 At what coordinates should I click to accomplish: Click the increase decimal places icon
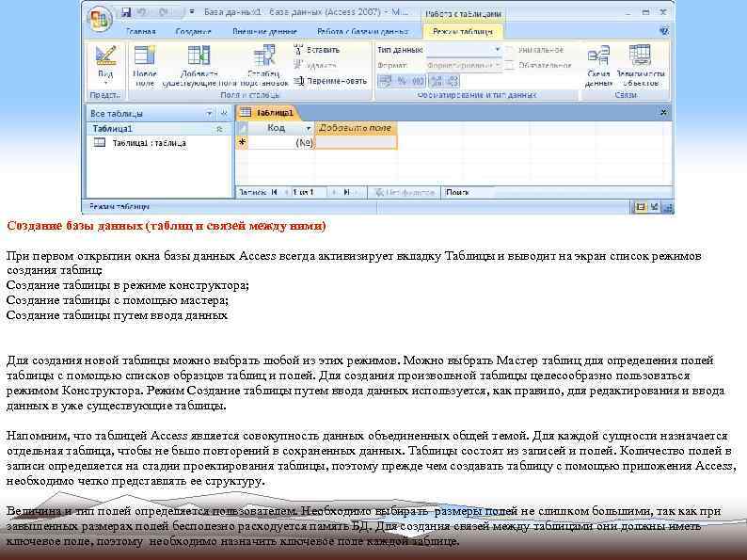(437, 81)
